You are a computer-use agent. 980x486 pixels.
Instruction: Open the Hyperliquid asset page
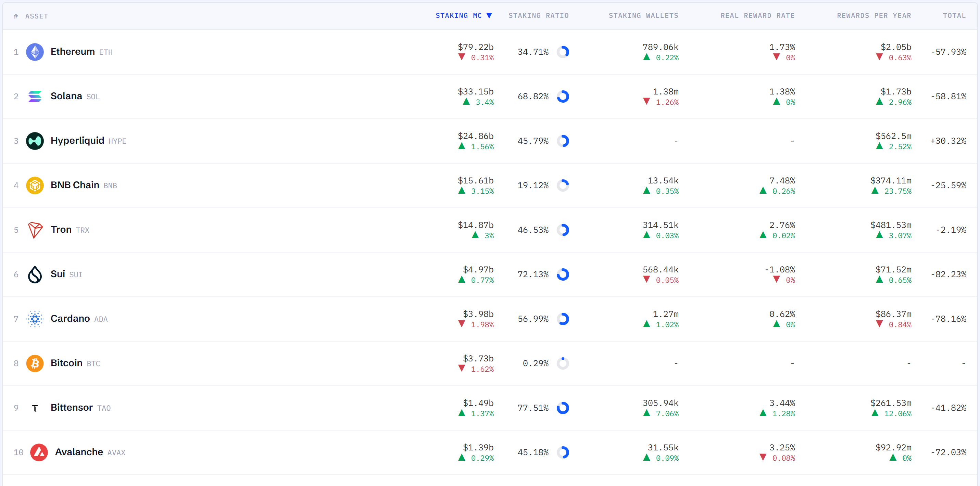(77, 140)
